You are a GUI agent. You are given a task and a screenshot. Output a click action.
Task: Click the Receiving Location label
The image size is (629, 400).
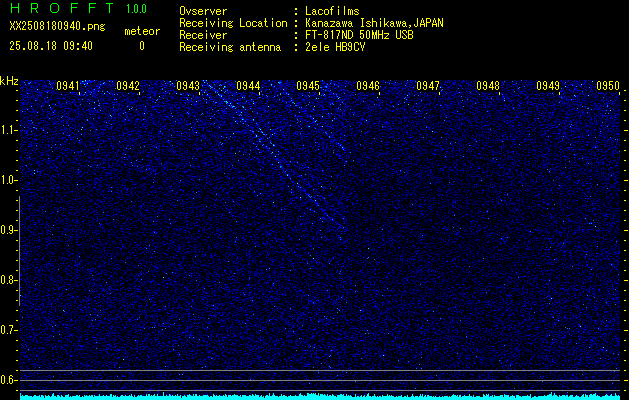tap(233, 23)
